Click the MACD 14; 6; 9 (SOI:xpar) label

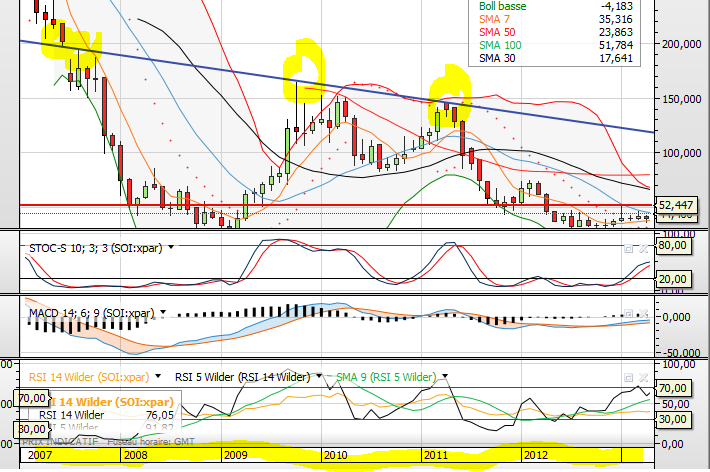click(91, 313)
